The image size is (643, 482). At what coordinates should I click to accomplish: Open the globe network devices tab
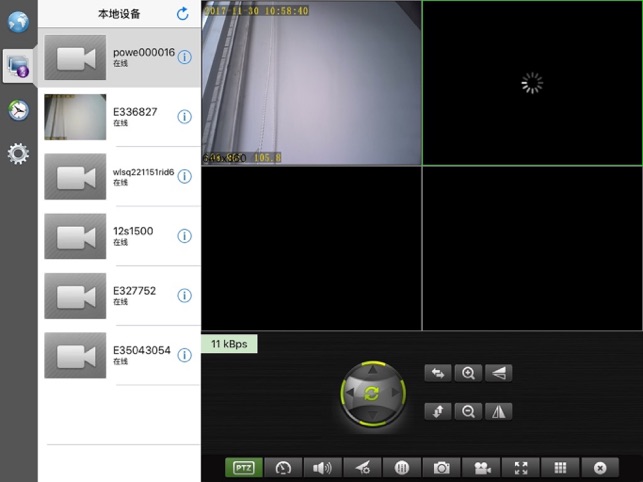pyautogui.click(x=18, y=22)
